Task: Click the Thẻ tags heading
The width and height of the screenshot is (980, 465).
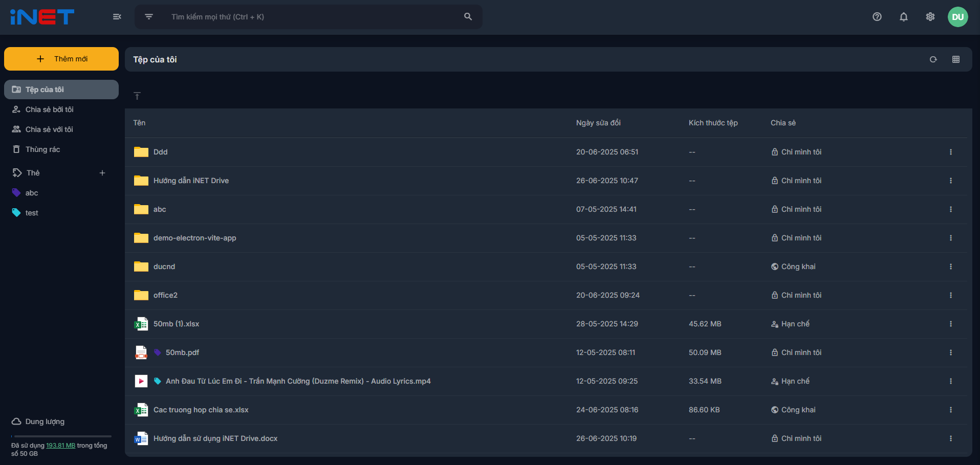Action: [33, 173]
